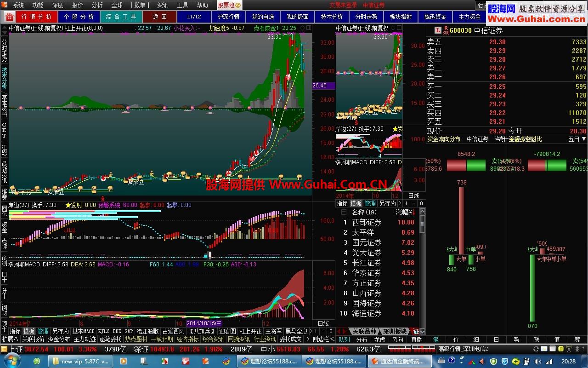Click 另存为 under main chart
588x368 pixels.
[60, 331]
